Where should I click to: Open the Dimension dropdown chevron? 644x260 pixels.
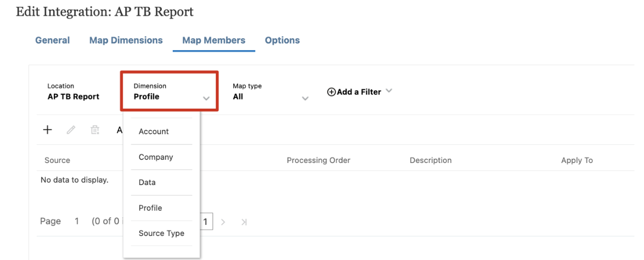coord(206,98)
